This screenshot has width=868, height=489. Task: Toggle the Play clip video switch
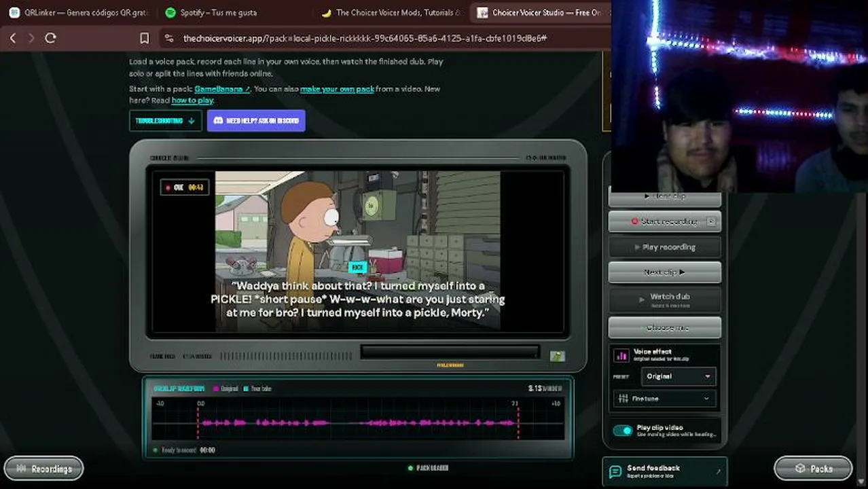coord(622,431)
